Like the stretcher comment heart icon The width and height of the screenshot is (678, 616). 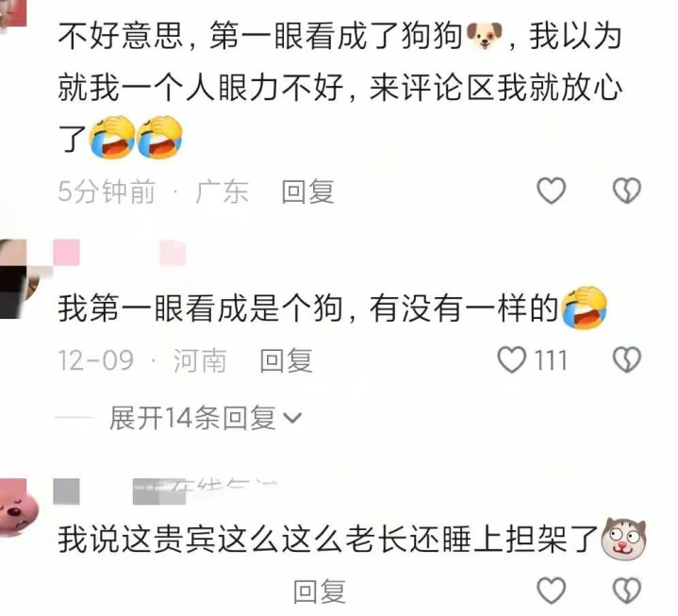[551, 590]
